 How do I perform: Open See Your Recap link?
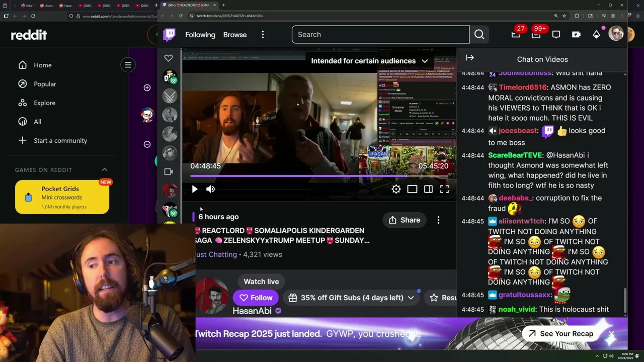(x=560, y=334)
